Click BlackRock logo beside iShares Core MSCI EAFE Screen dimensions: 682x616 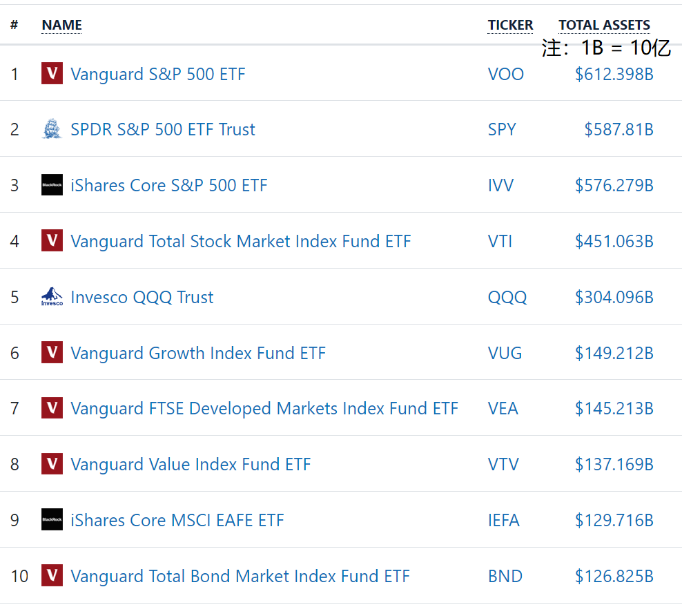coord(52,520)
